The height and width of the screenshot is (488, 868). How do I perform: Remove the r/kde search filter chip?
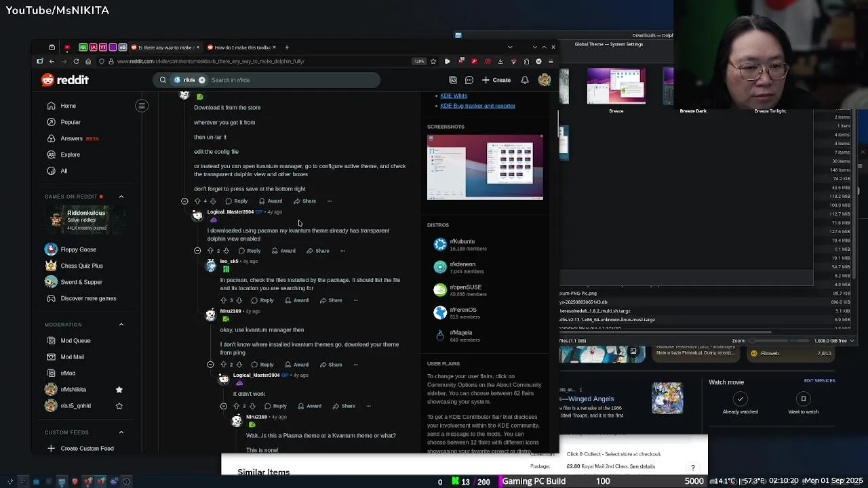point(201,80)
